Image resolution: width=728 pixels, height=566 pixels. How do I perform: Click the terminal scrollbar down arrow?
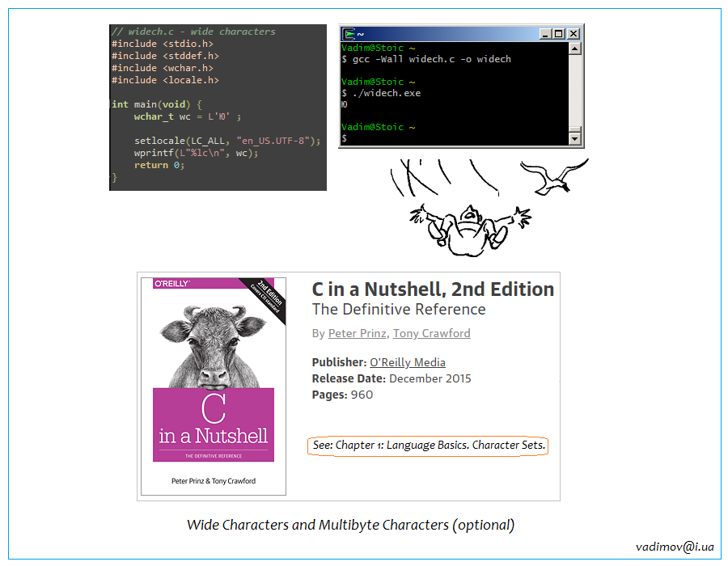tap(575, 139)
